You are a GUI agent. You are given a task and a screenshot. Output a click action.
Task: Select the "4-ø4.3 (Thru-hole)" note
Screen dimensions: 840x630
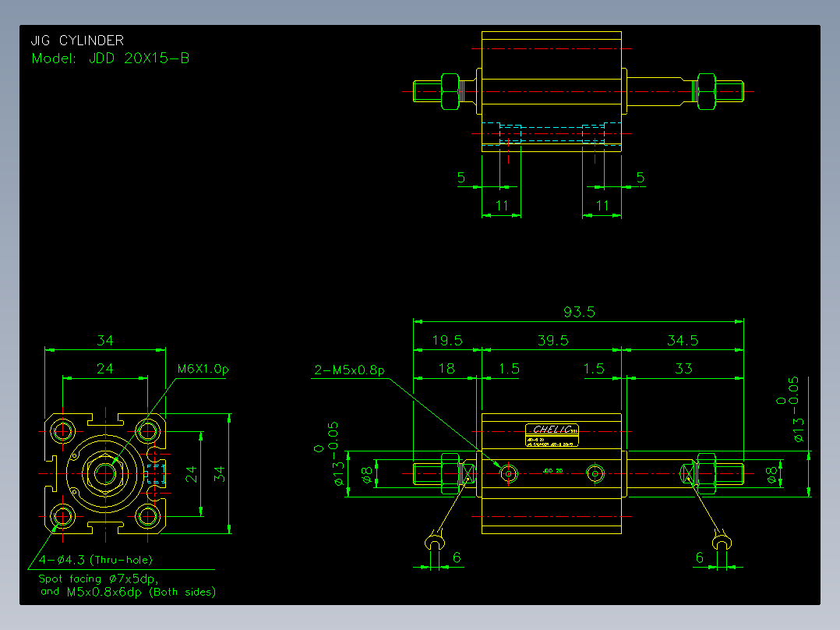96,561
